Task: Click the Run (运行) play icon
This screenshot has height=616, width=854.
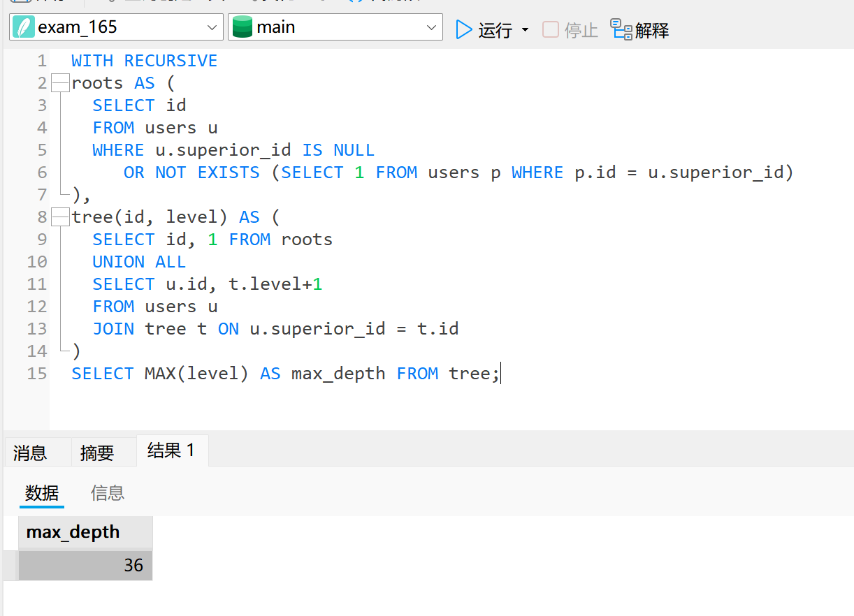Action: pyautogui.click(x=464, y=29)
